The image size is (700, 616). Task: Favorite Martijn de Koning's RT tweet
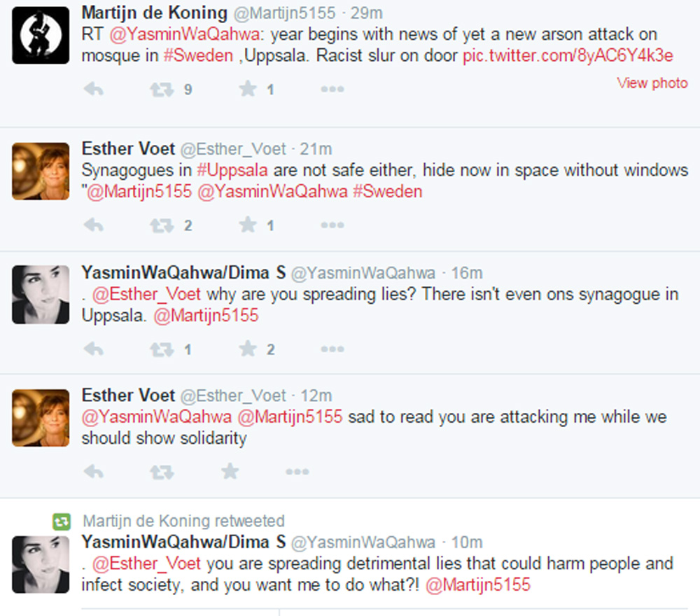point(248,89)
